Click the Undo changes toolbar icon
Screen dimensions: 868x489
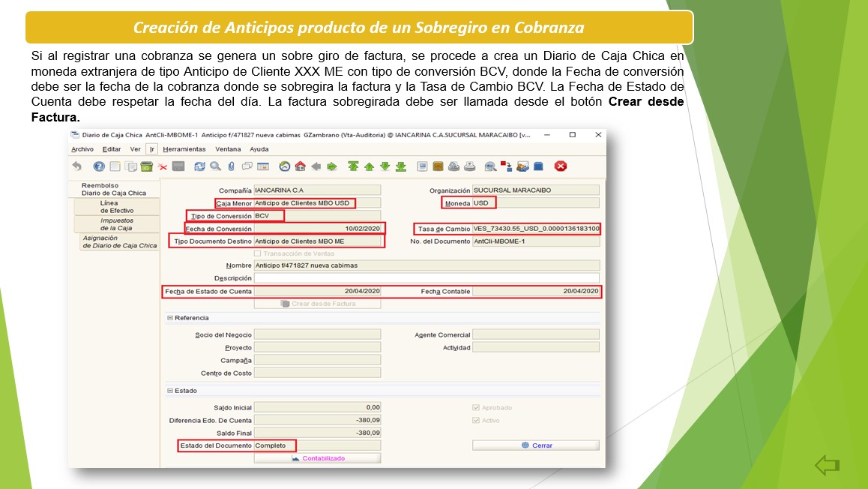[x=77, y=166]
